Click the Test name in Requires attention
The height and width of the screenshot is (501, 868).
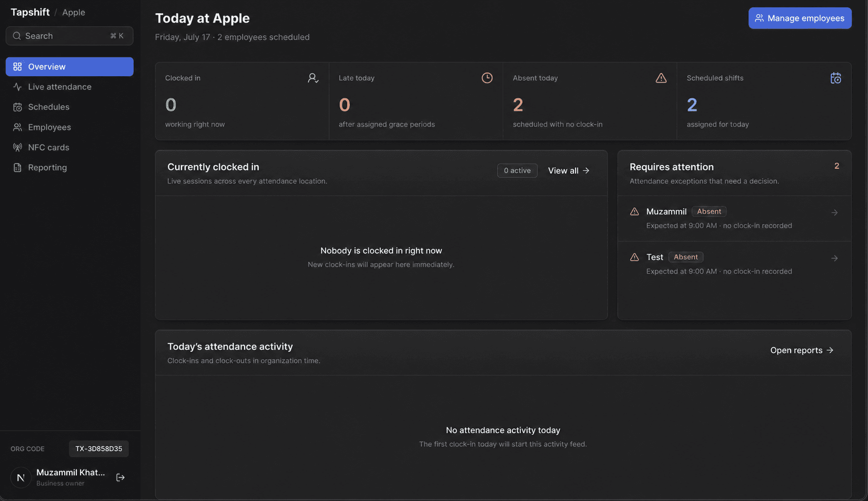click(655, 257)
